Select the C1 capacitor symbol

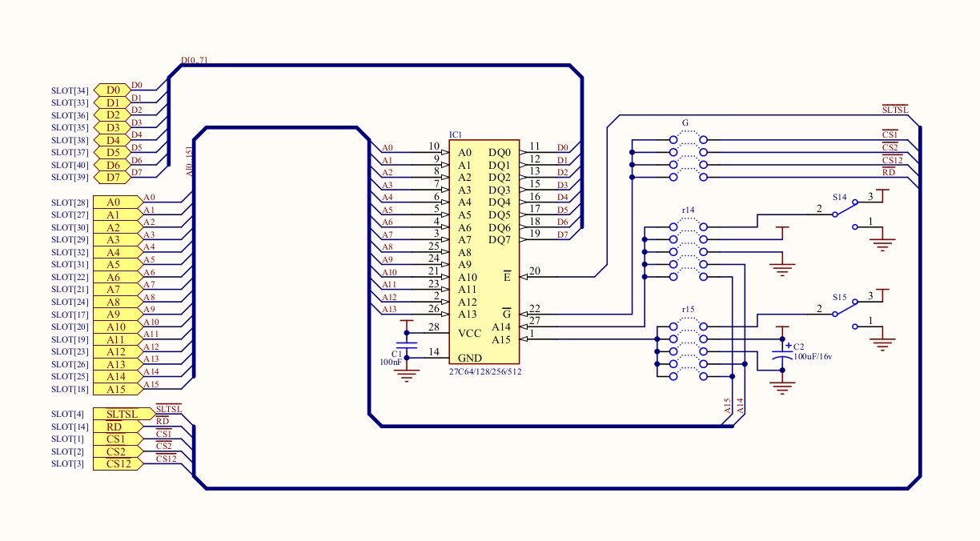tap(407, 345)
